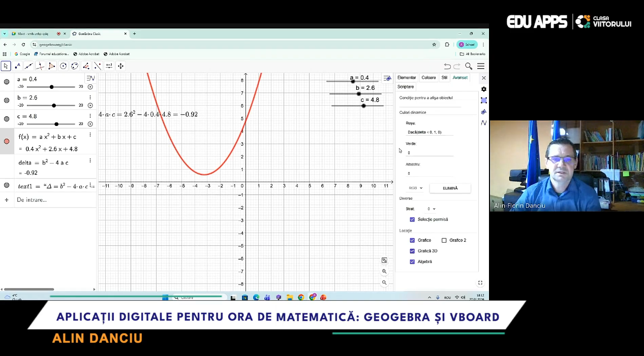Play animation for slider c

coord(90,124)
